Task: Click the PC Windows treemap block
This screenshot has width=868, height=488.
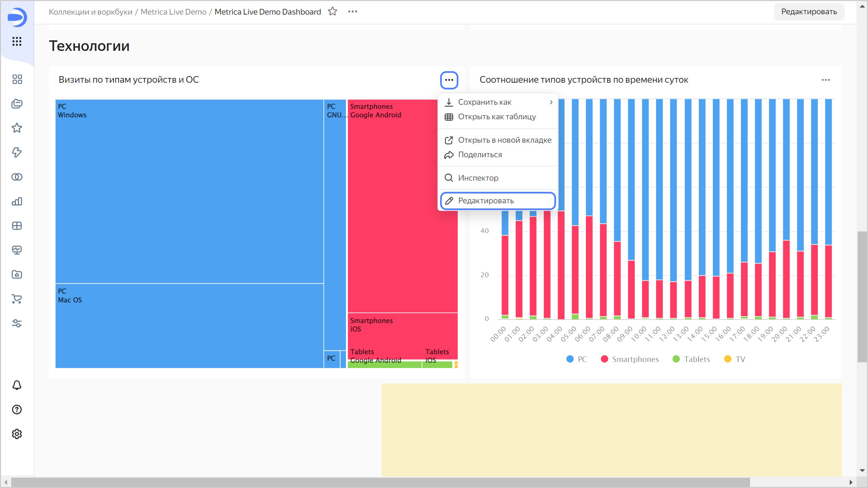Action: pyautogui.click(x=189, y=191)
